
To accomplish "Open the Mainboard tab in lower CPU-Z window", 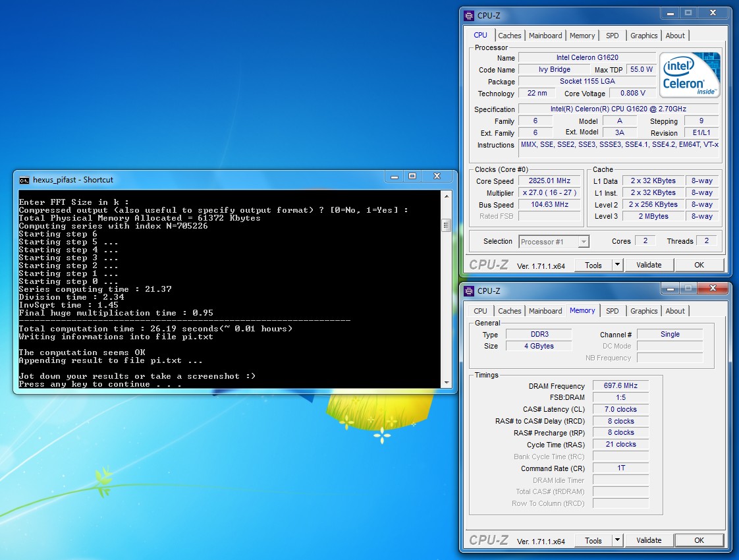I will 545,311.
